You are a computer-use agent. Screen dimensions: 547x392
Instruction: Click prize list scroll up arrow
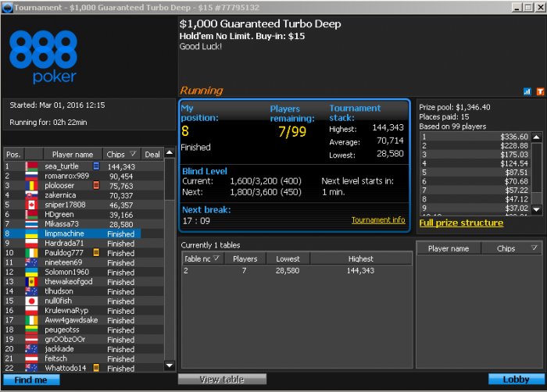[537, 137]
